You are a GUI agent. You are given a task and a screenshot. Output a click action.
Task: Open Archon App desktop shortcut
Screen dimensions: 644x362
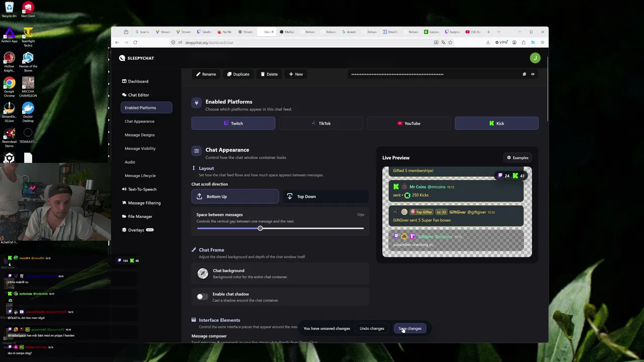coord(9,35)
